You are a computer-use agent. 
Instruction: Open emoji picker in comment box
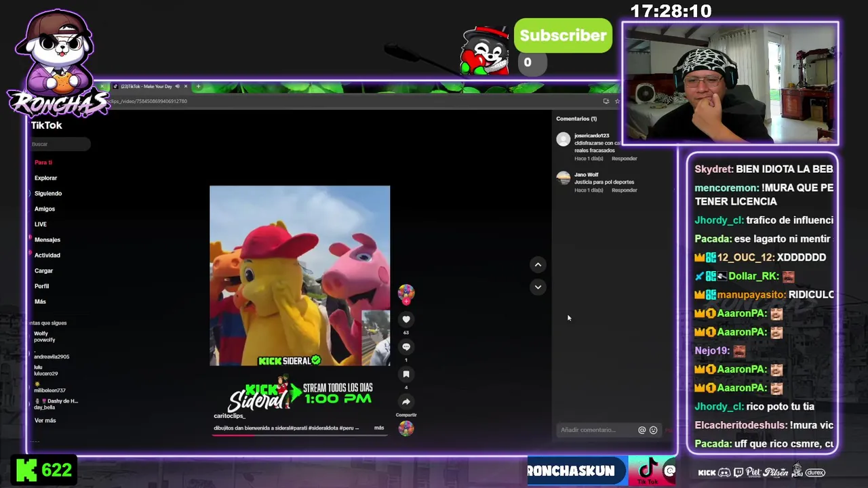(x=653, y=430)
